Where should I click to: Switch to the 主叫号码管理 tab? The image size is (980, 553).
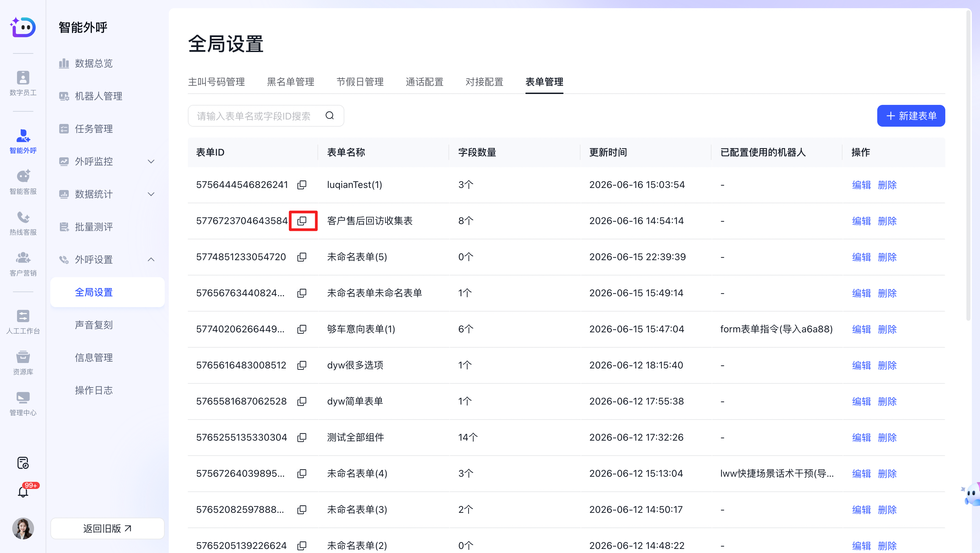tap(216, 82)
